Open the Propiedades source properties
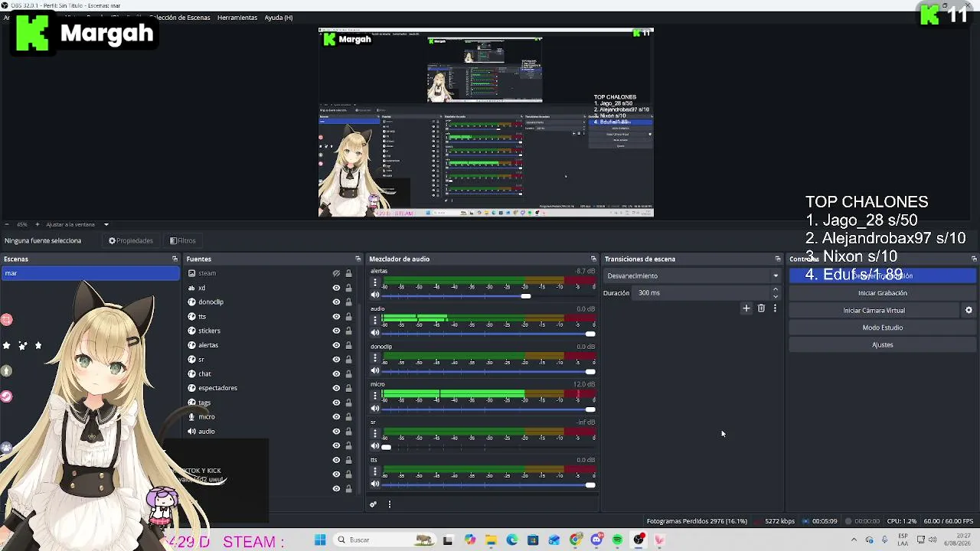The image size is (980, 551). coord(131,240)
